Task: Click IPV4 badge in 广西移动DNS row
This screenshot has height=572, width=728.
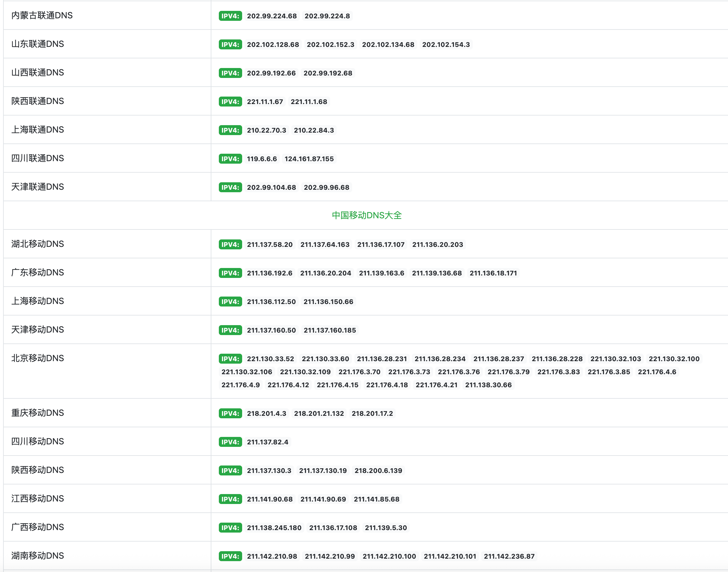Action: (x=230, y=528)
